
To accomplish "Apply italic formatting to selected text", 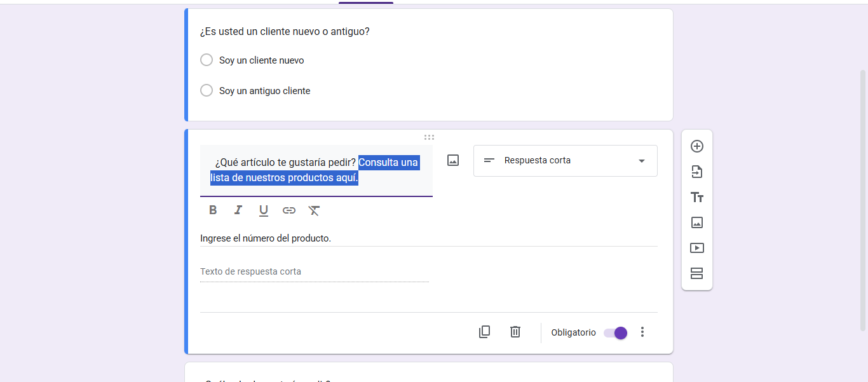I will (238, 210).
